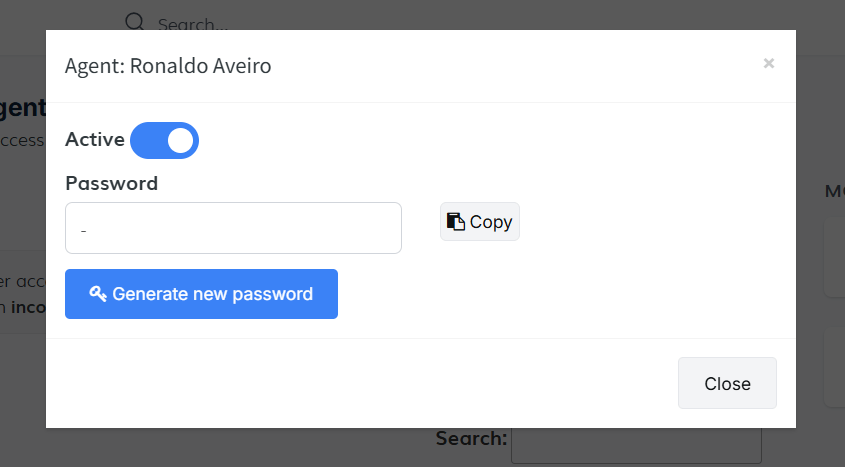This screenshot has height=467, width=845.
Task: Click the magnifier search icon at top
Action: click(135, 22)
